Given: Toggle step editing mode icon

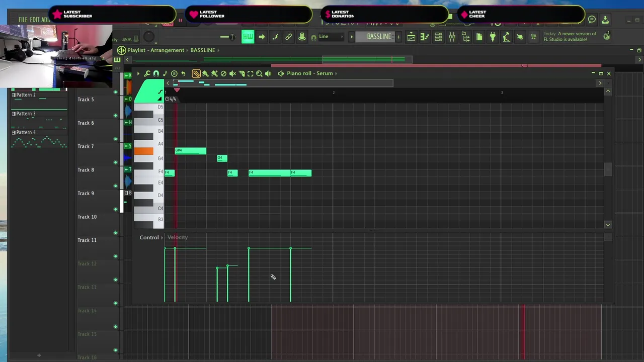Looking at the screenshot, I should (275, 37).
